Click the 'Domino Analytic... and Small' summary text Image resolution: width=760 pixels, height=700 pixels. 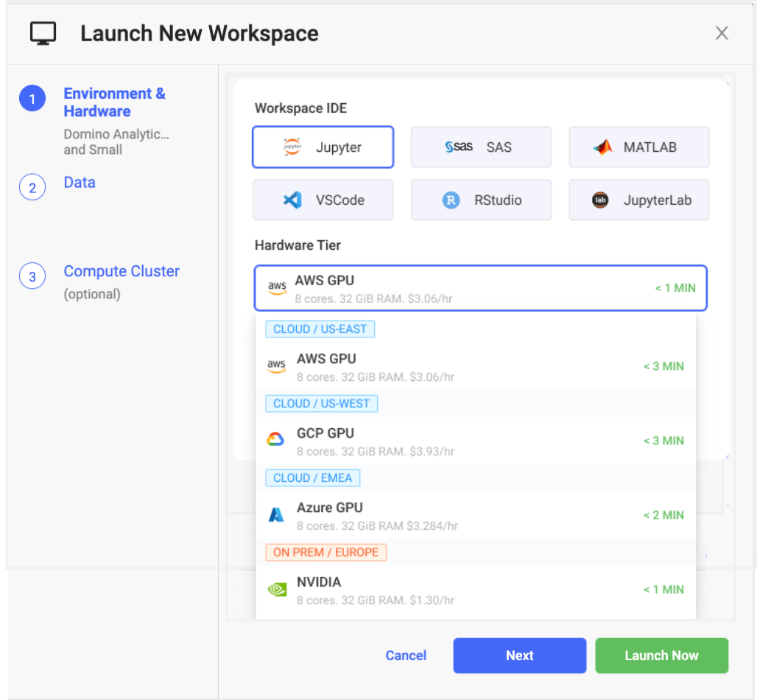click(116, 141)
